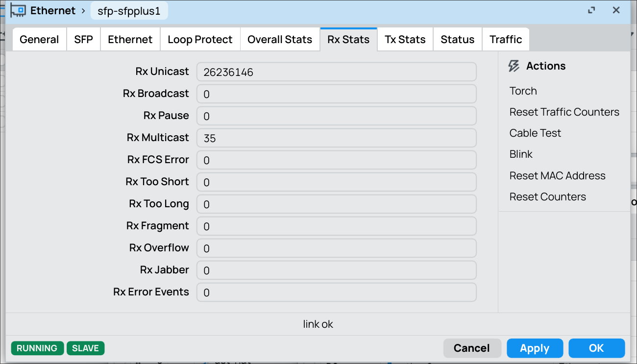Click the Ethernet interface card icon

coord(18,10)
